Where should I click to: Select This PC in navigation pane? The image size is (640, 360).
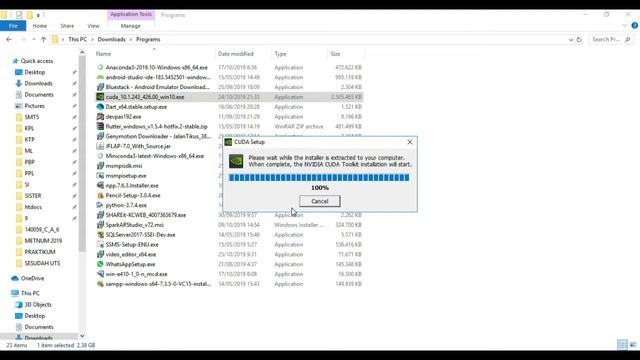30,293
